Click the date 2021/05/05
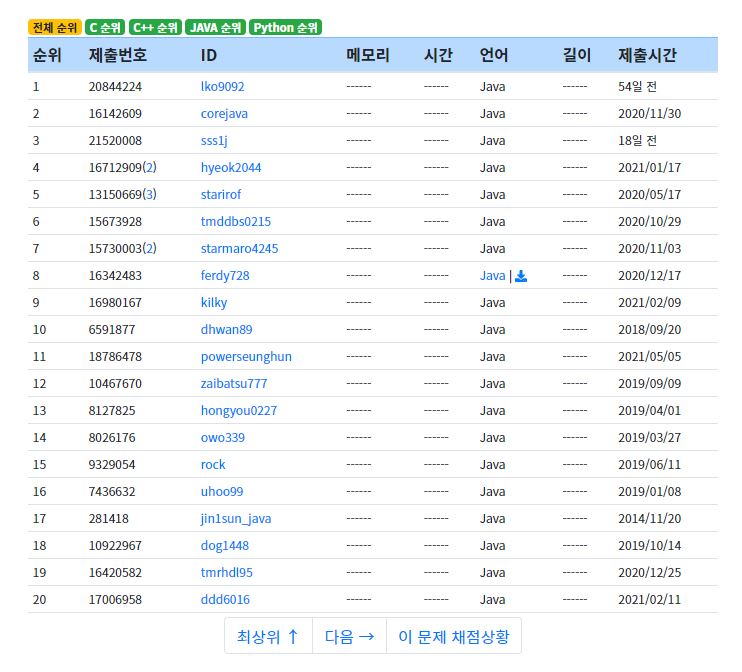The width and height of the screenshot is (742, 672). pos(650,356)
